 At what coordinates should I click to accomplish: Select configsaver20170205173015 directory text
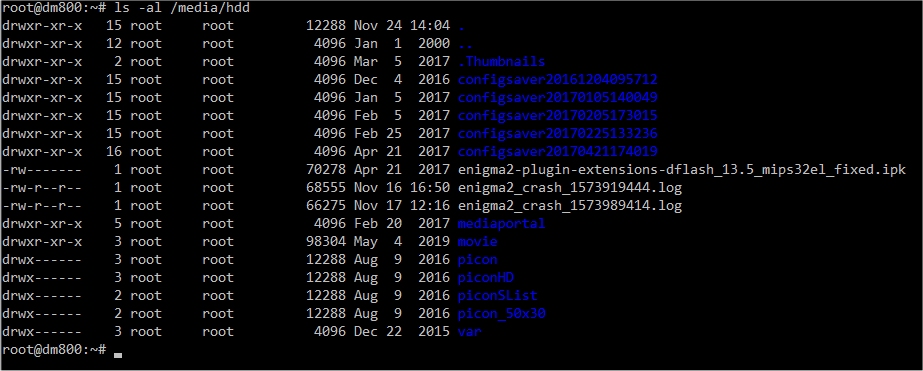[557, 115]
